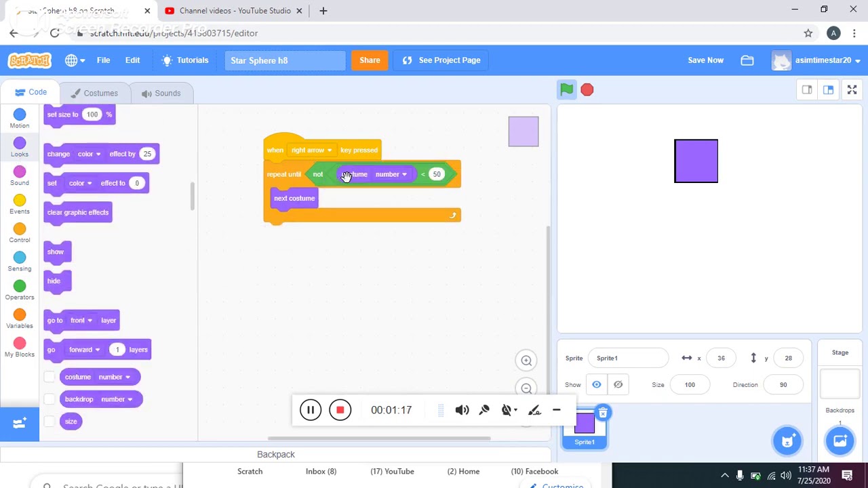Open the Events blocks category
The image size is (868, 488).
click(x=20, y=204)
